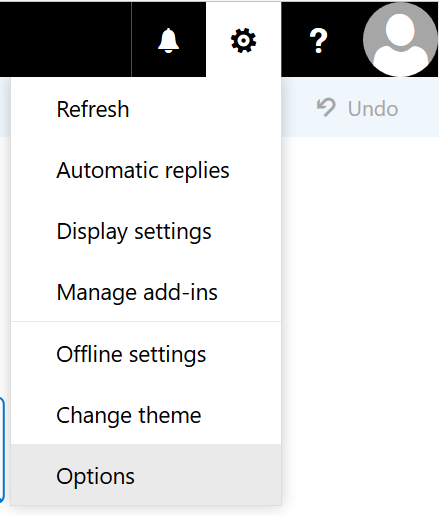The height and width of the screenshot is (516, 439).
Task: Click the Undo text label
Action: coord(373,109)
